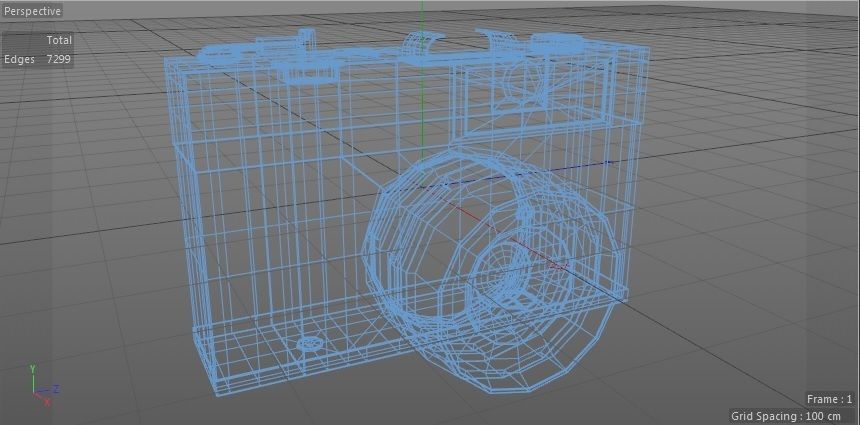Screen dimensions: 860x425
Task: Click the Frame : 1 indicator
Action: pyautogui.click(x=829, y=399)
